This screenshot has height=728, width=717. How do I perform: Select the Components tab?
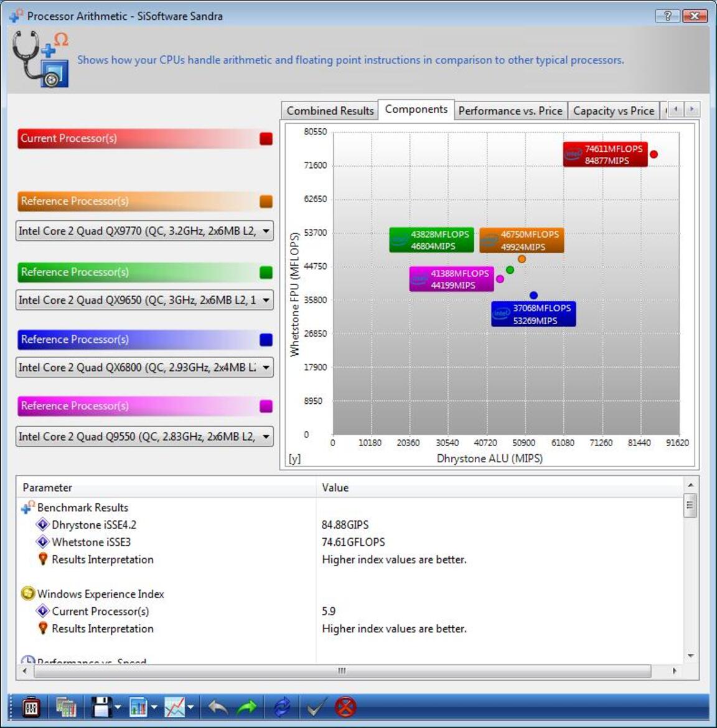(416, 110)
